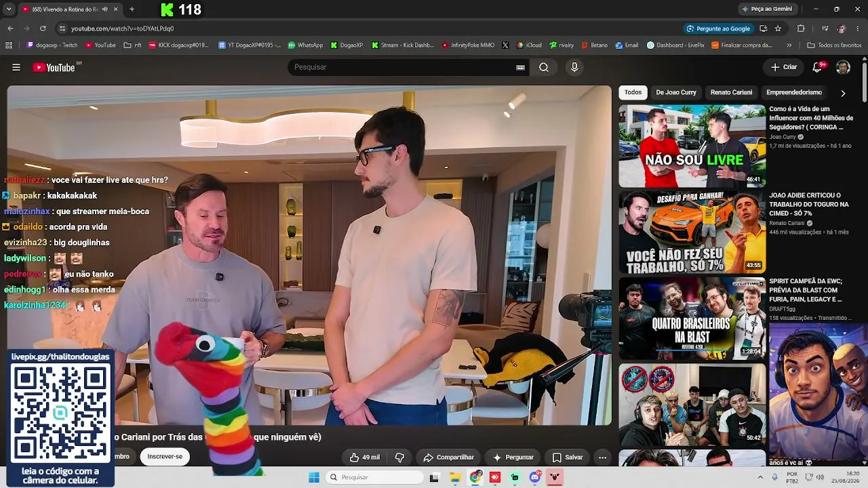Screen dimensions: 868x488
Task: Click the 'Perguntar' button
Action: [x=513, y=457]
